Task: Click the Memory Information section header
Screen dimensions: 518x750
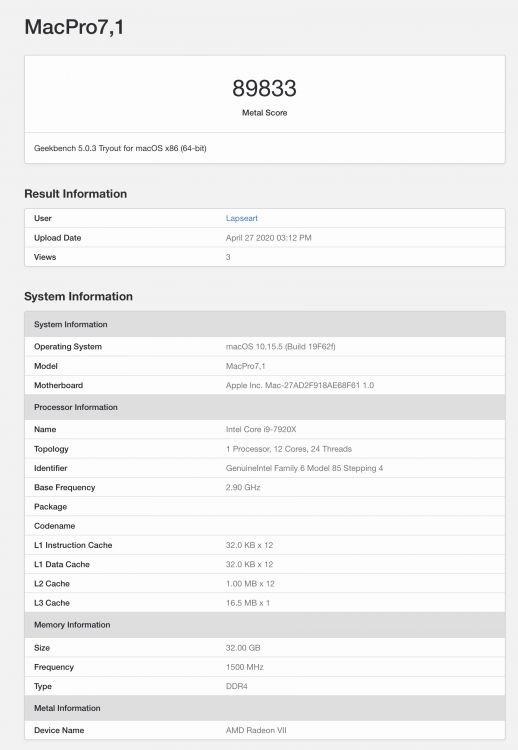Action: (265, 625)
